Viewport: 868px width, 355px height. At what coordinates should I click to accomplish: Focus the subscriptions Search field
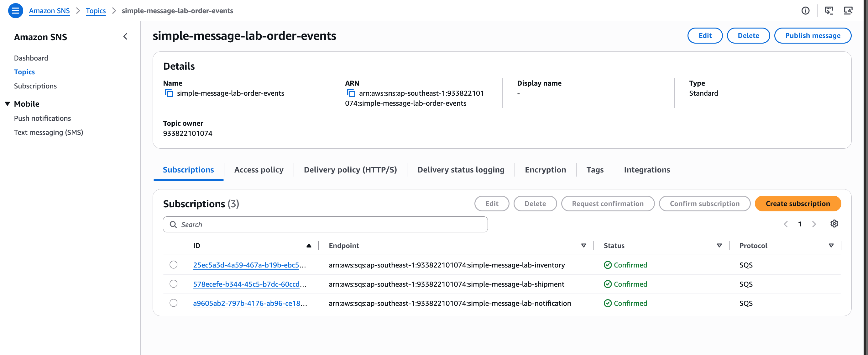(325, 225)
